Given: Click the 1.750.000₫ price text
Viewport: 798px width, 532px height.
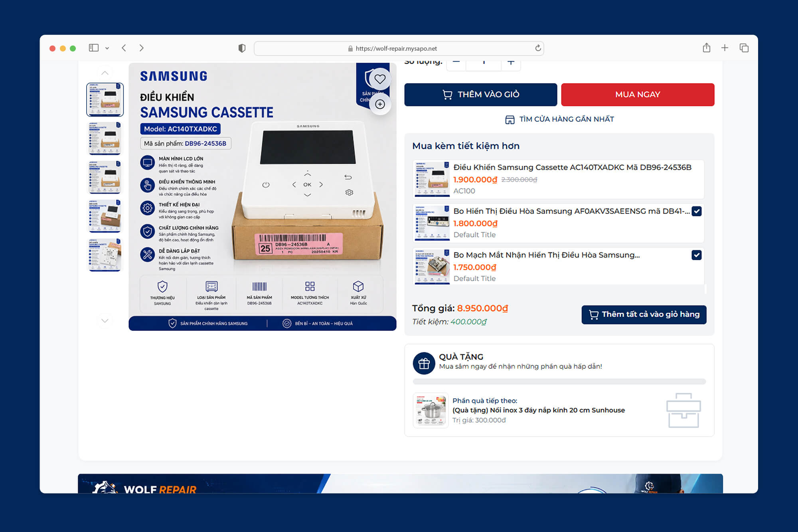Looking at the screenshot, I should pos(475,267).
